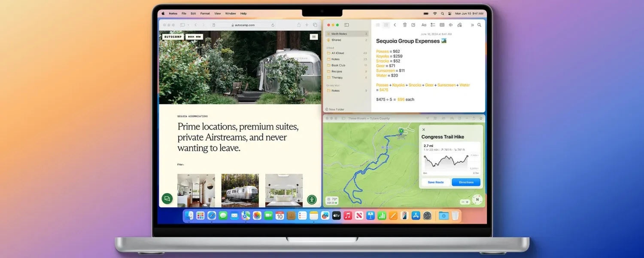Toggle gallery view in Notes
Viewport: 644px width, 258px height.
386,25
